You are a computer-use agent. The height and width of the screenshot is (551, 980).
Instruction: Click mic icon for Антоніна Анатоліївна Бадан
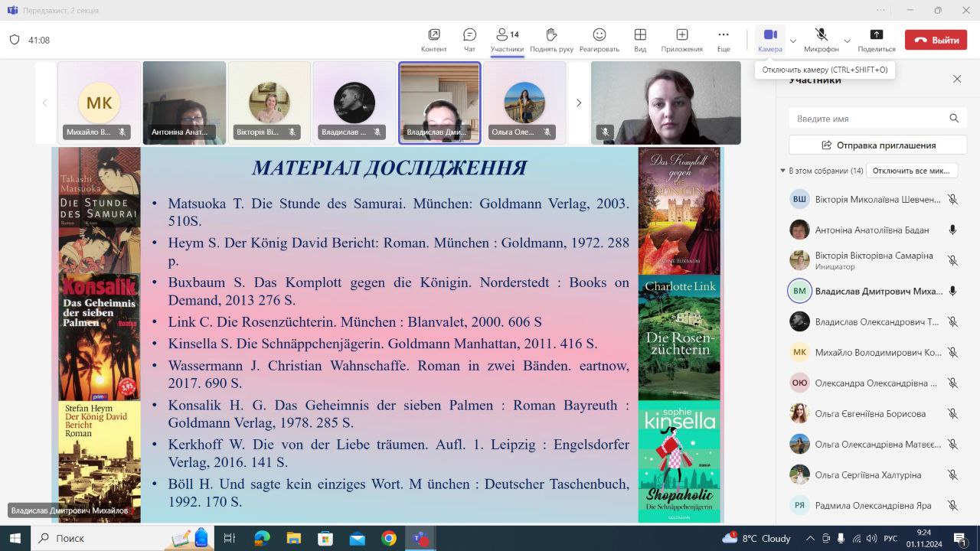pos(952,230)
